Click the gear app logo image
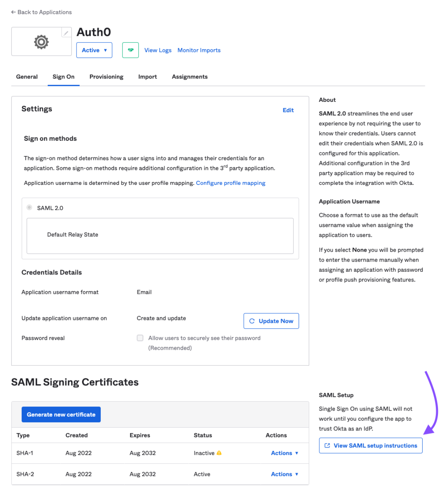 coord(41,42)
